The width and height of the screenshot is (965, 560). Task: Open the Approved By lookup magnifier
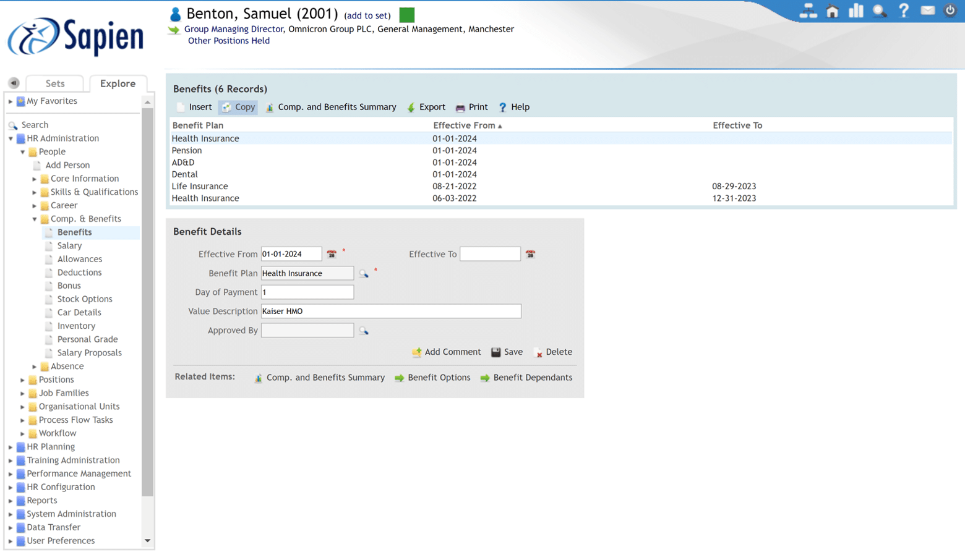point(364,330)
